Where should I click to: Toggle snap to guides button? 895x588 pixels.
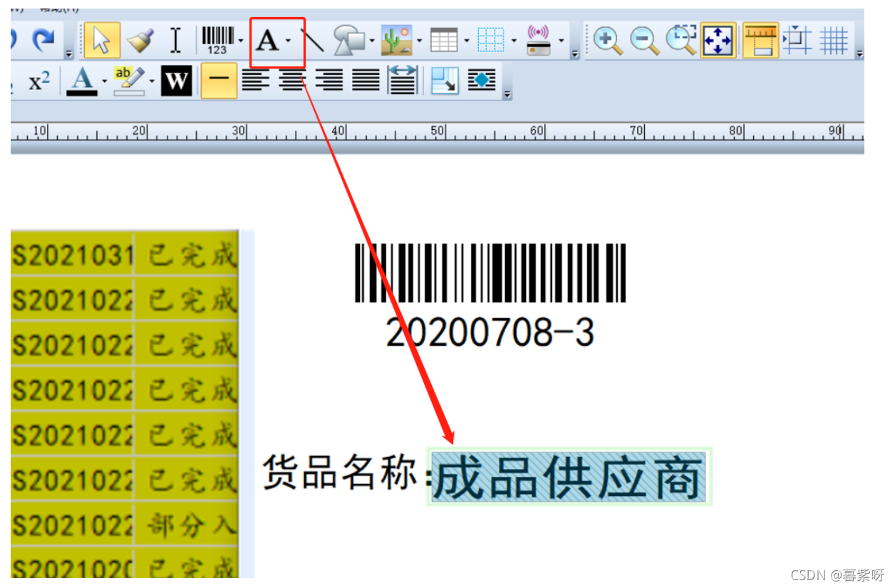pos(797,40)
